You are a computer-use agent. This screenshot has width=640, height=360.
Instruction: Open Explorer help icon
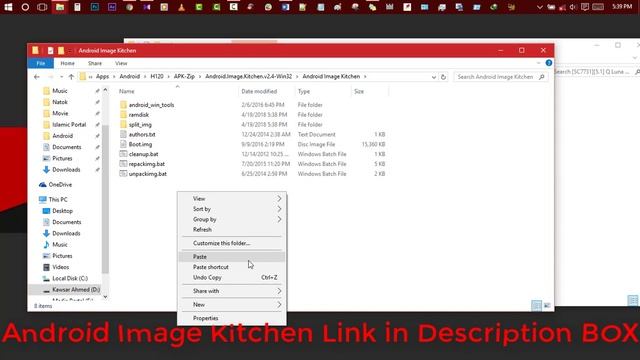coord(549,63)
